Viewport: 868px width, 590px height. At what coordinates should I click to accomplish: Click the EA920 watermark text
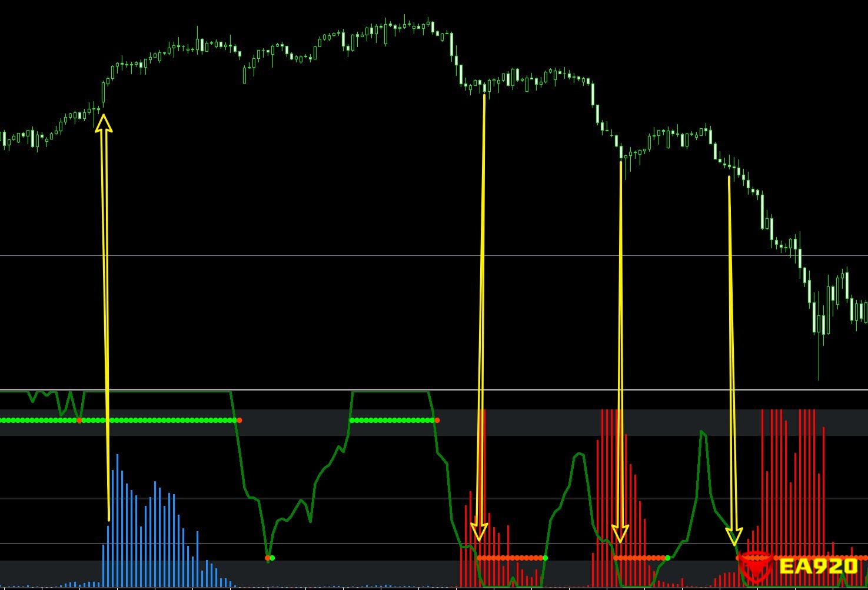[x=818, y=566]
